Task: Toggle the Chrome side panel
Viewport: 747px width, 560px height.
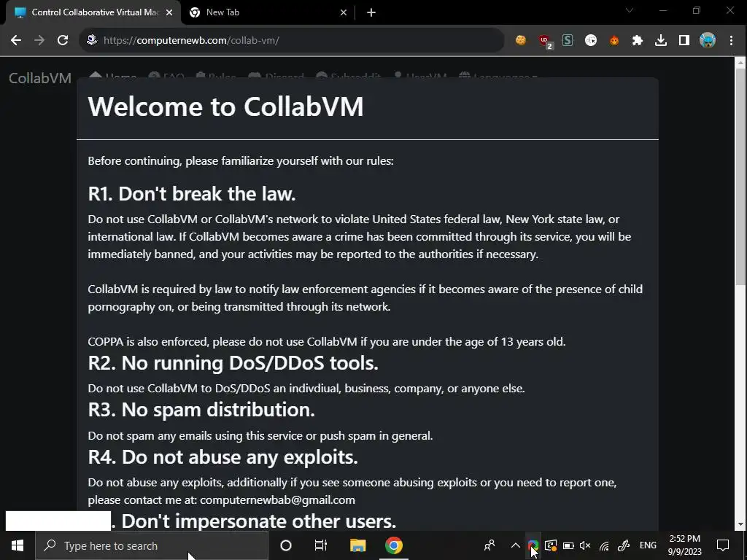Action: point(684,41)
